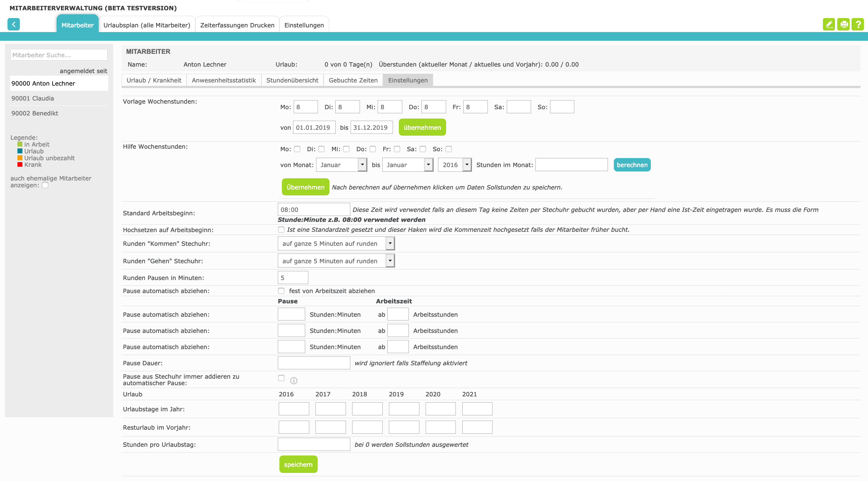
Task: Open the 'von Monat' Januar dropdown
Action: click(x=341, y=165)
